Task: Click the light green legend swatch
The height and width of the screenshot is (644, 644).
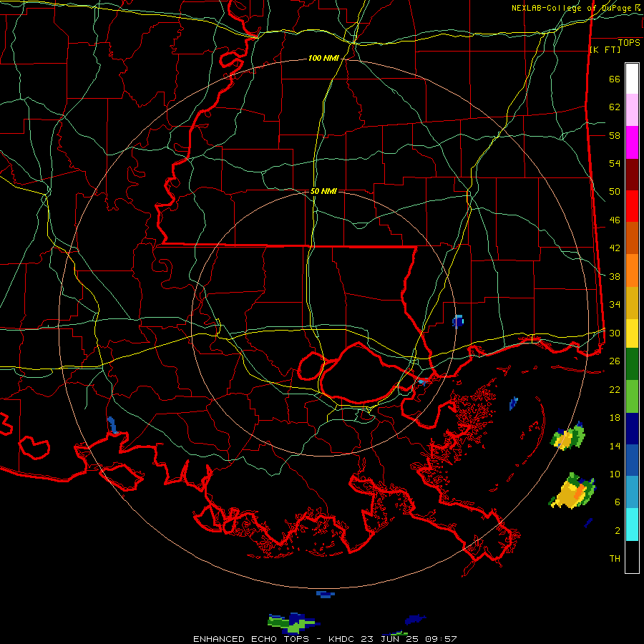Action: pyautogui.click(x=632, y=396)
